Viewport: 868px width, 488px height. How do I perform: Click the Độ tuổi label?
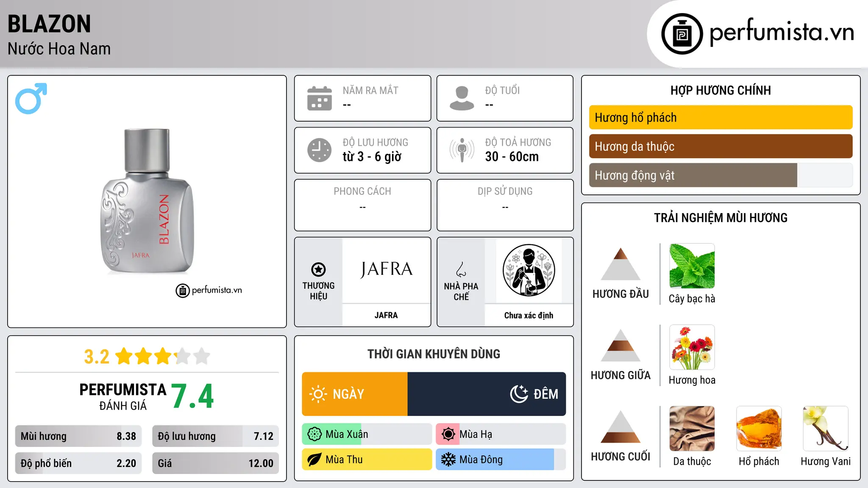502,90
